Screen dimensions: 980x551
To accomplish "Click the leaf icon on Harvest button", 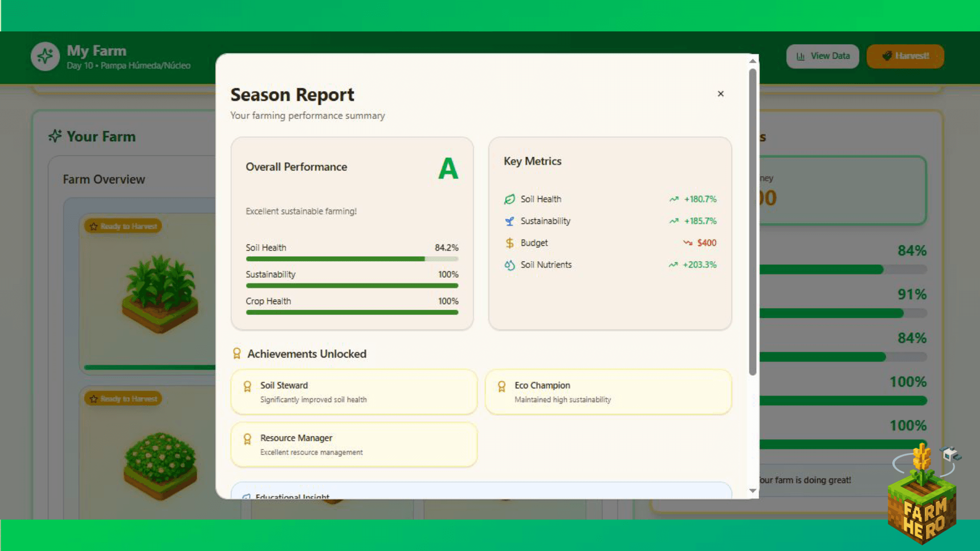I will pyautogui.click(x=886, y=55).
